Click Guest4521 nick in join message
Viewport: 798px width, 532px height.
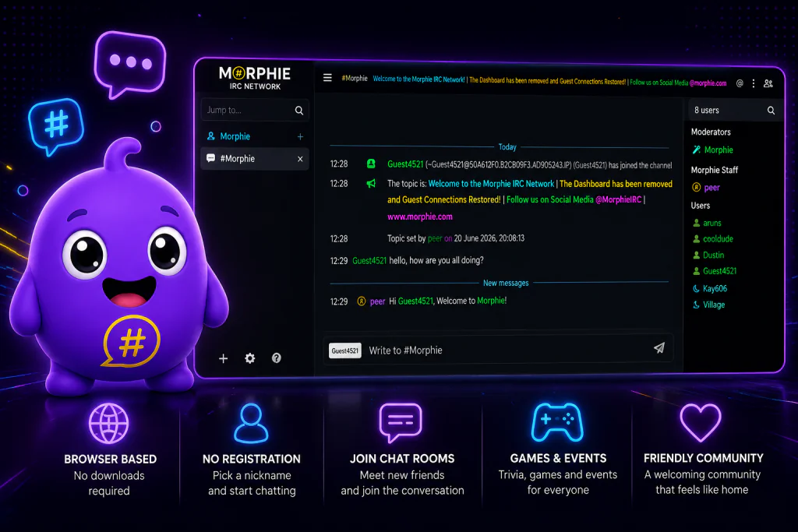tap(405, 164)
